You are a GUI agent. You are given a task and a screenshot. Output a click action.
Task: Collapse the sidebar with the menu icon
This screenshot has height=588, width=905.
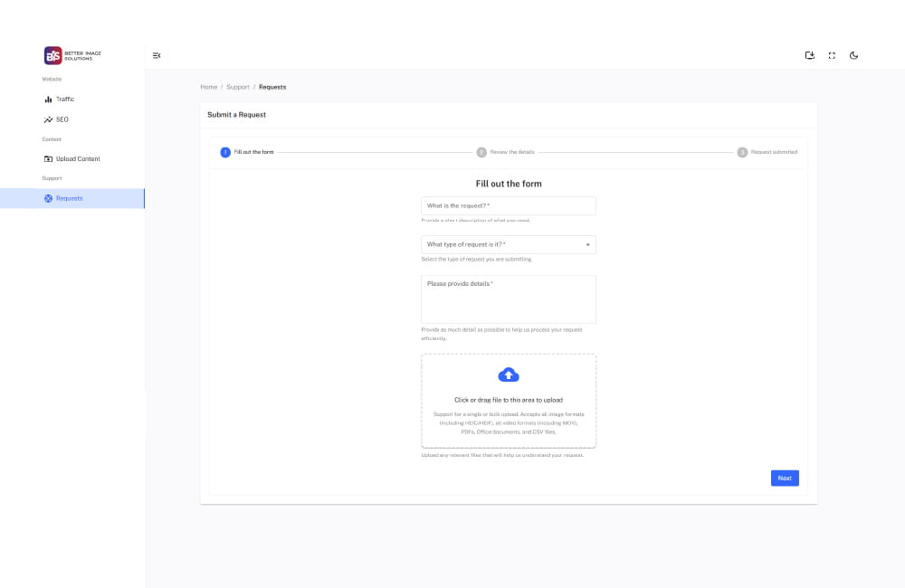click(x=157, y=55)
